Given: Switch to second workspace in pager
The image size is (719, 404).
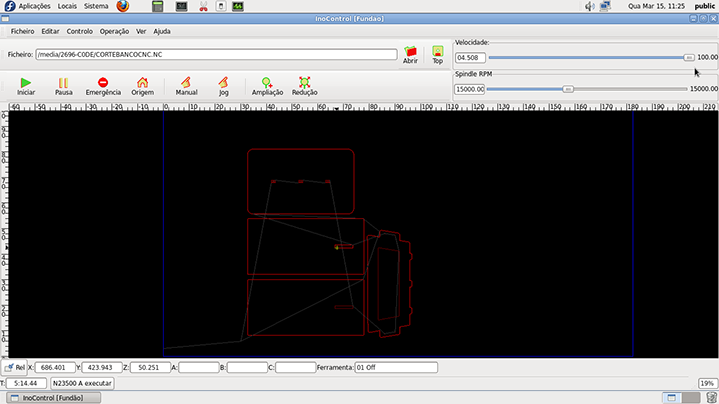Looking at the screenshot, I should click(x=691, y=398).
